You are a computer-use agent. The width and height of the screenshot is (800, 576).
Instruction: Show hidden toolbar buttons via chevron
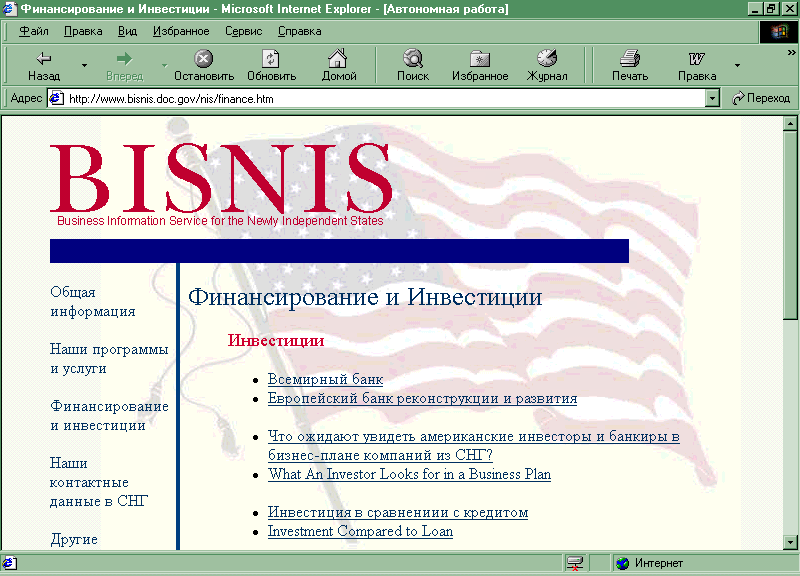click(x=790, y=52)
